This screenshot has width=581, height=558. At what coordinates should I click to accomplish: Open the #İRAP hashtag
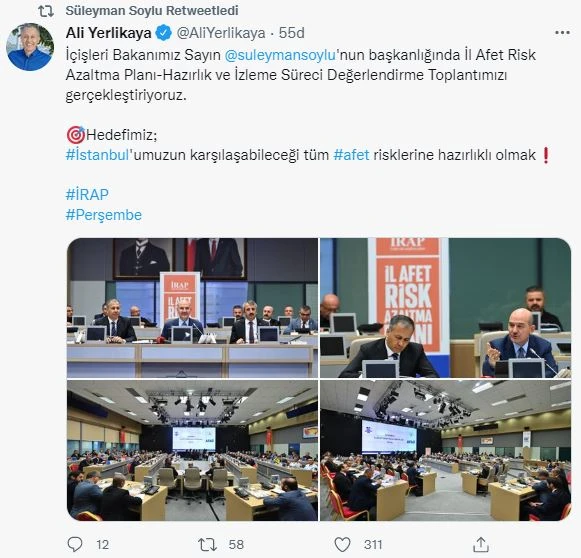[x=87, y=195]
